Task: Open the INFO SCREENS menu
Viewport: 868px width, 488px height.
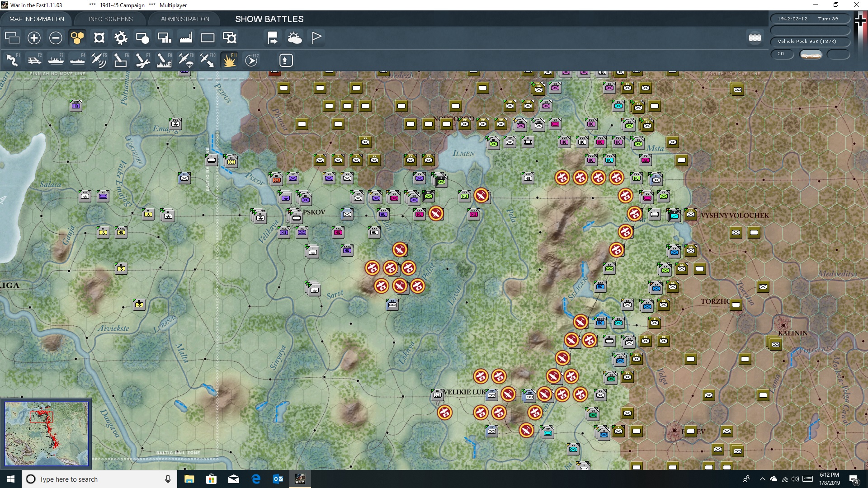Action: (x=110, y=19)
